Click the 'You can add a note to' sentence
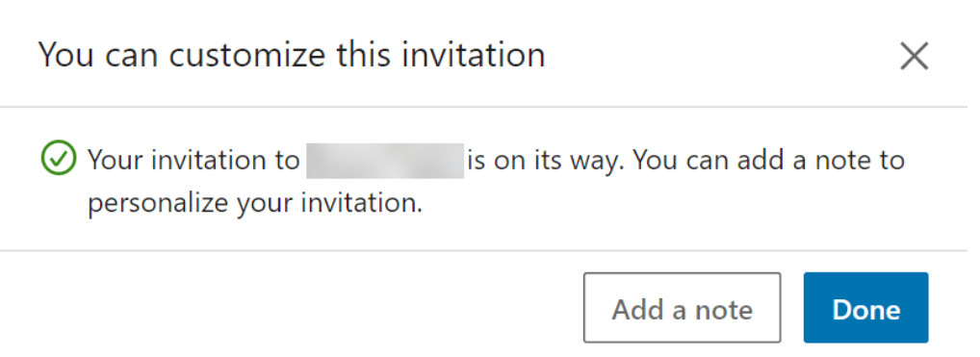 pos(771,160)
